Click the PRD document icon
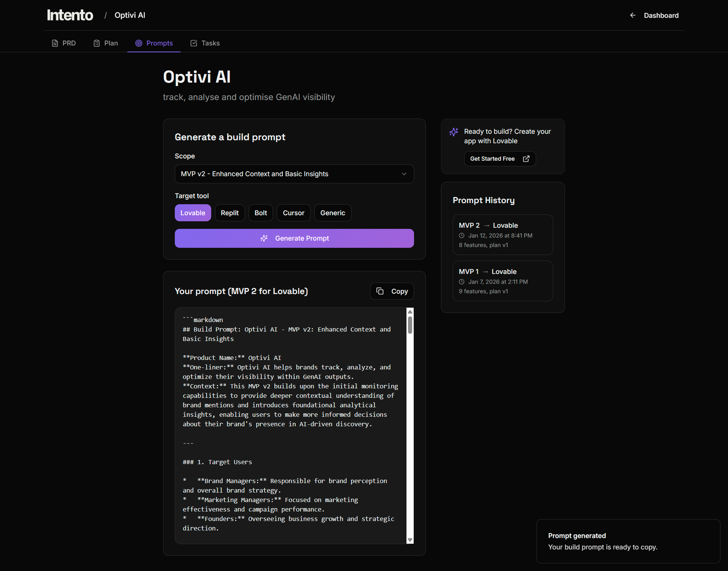This screenshot has height=571, width=728. pos(55,43)
